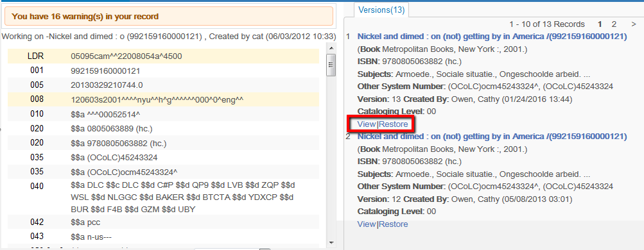The height and width of the screenshot is (250, 644).
Task: Click the 'Working on -Nickel and dimed' header text
Action: [x=169, y=37]
